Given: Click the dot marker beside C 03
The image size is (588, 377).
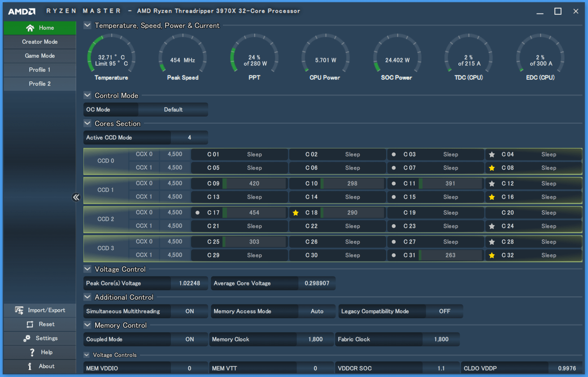Looking at the screenshot, I should click(x=394, y=155).
